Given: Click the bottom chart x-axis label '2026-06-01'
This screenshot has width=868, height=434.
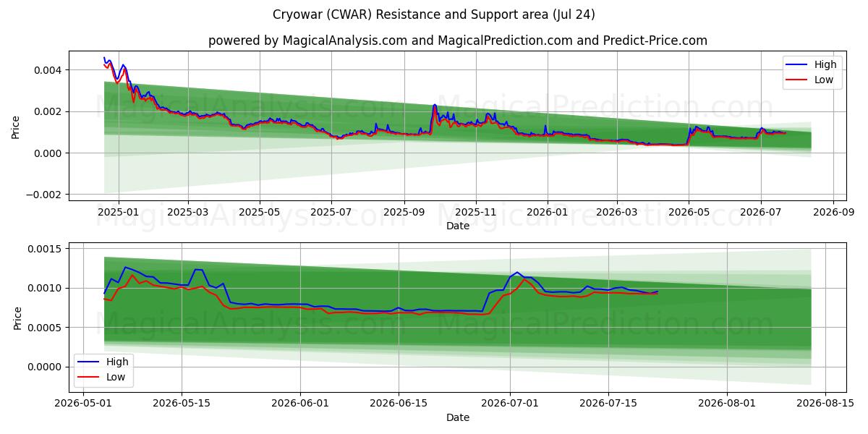Looking at the screenshot, I should pyautogui.click(x=300, y=404).
